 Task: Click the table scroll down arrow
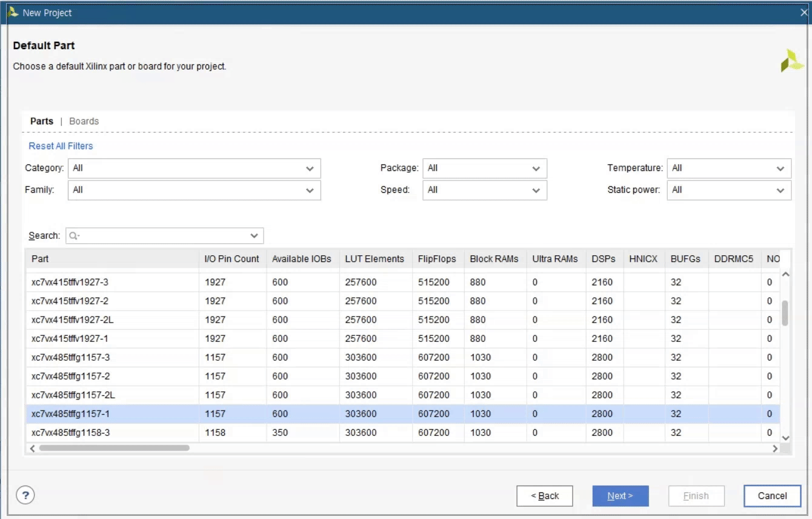(x=786, y=438)
